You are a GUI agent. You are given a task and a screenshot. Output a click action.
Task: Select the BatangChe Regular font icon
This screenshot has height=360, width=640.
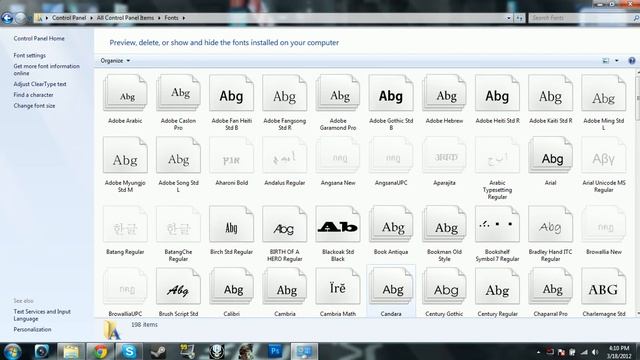178,224
